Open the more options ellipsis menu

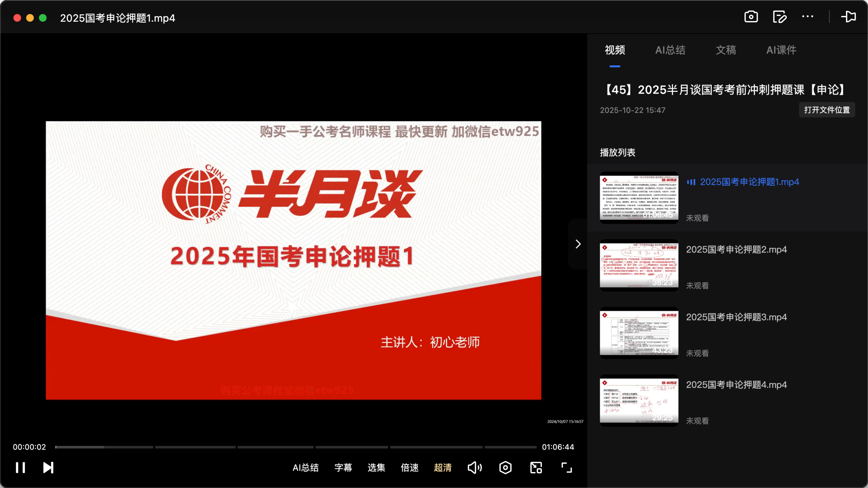[x=808, y=17]
